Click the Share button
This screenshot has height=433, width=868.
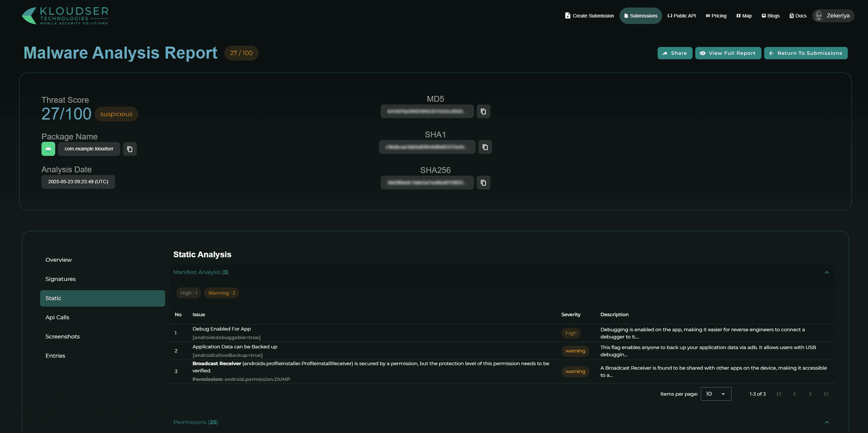(675, 53)
